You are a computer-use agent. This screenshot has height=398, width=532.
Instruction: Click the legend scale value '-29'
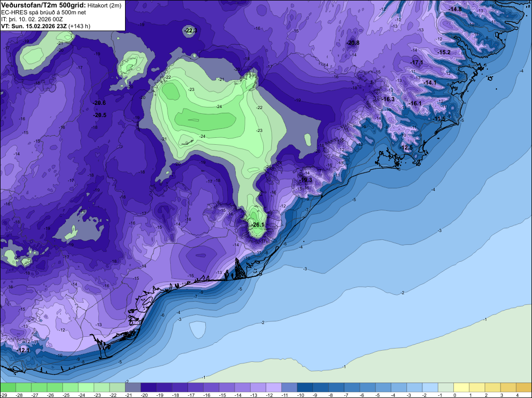3,395
